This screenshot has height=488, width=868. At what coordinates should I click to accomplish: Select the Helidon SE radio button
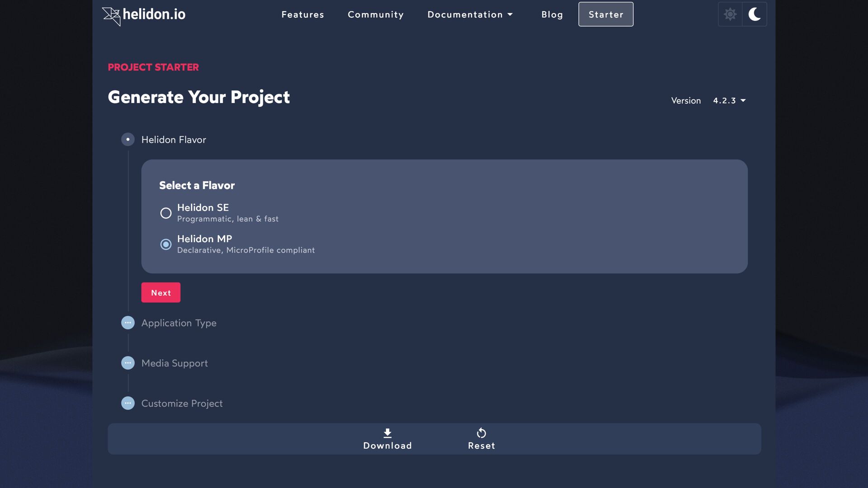(166, 213)
